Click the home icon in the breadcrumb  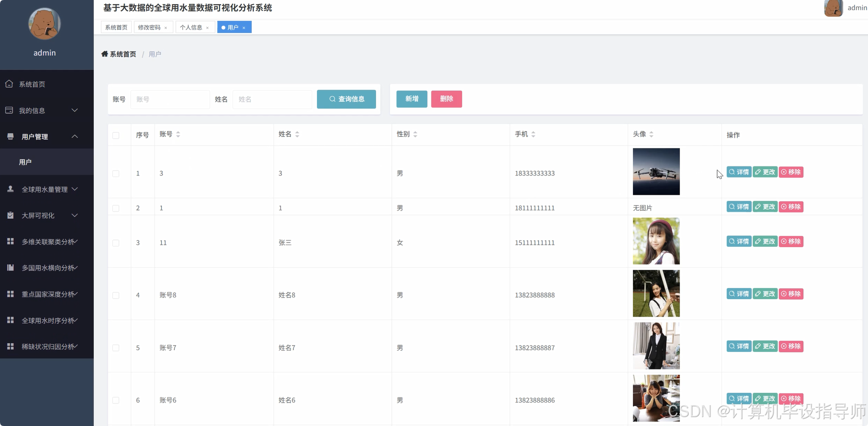click(x=105, y=54)
